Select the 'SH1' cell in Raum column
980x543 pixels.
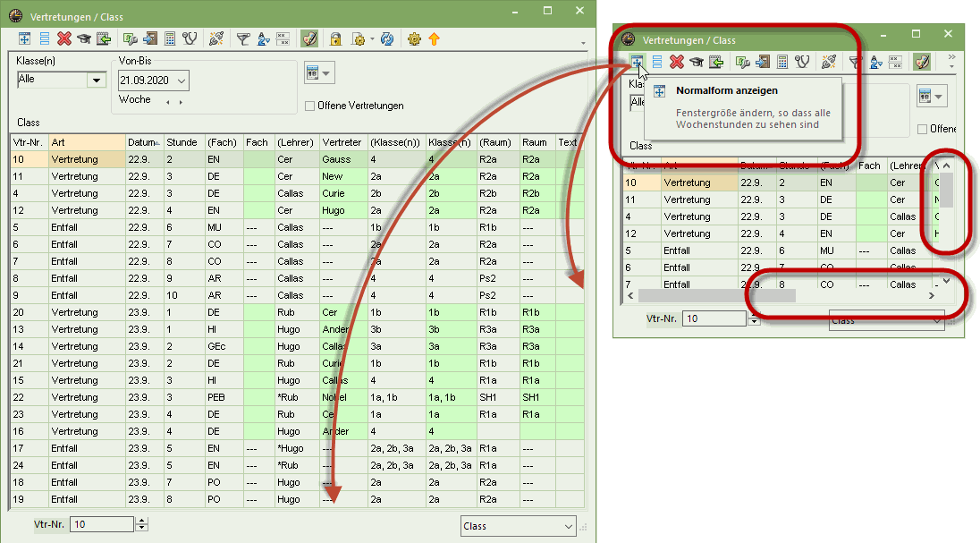coord(536,397)
